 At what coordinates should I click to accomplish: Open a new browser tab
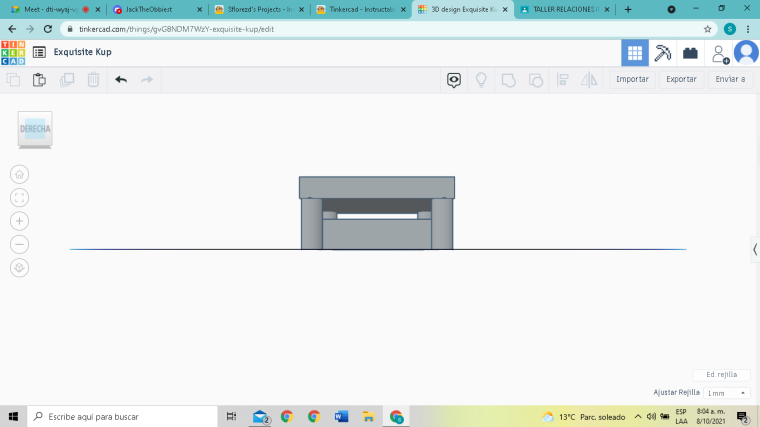pos(628,9)
